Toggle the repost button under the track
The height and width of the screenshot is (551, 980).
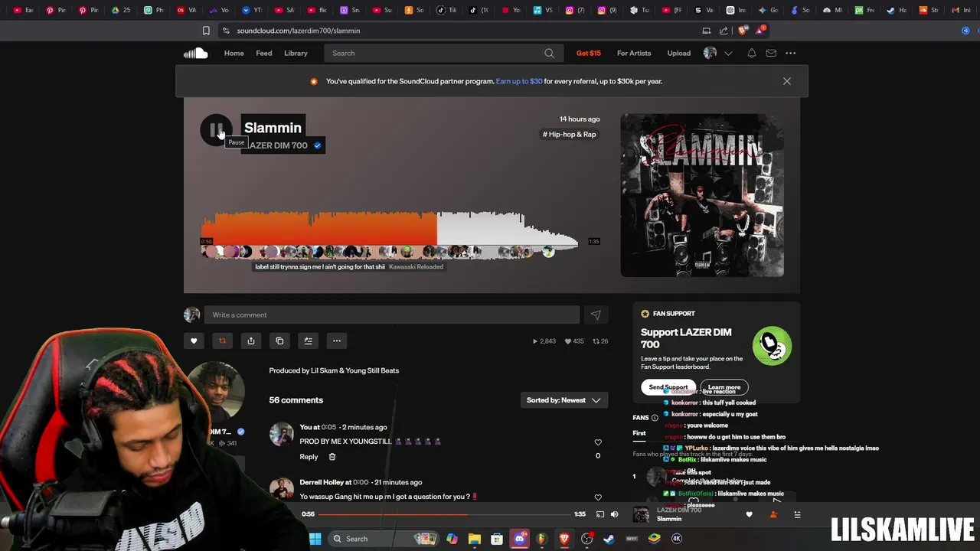[x=222, y=341]
